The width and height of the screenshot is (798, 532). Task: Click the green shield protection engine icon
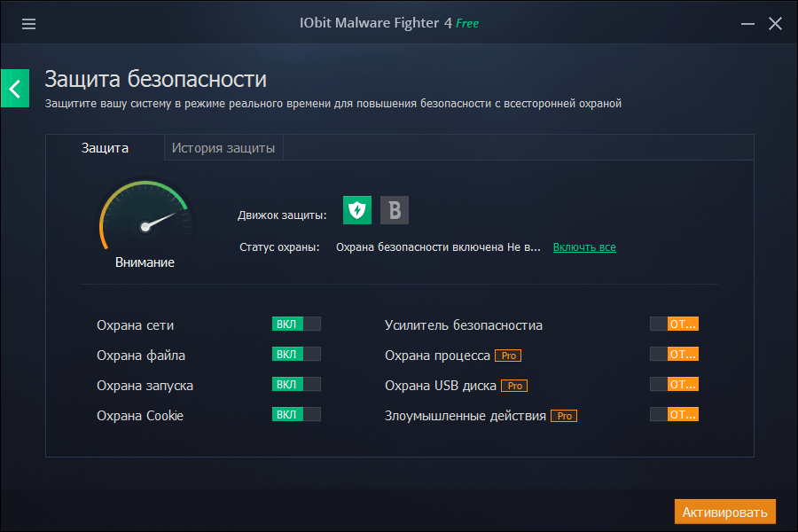356,210
